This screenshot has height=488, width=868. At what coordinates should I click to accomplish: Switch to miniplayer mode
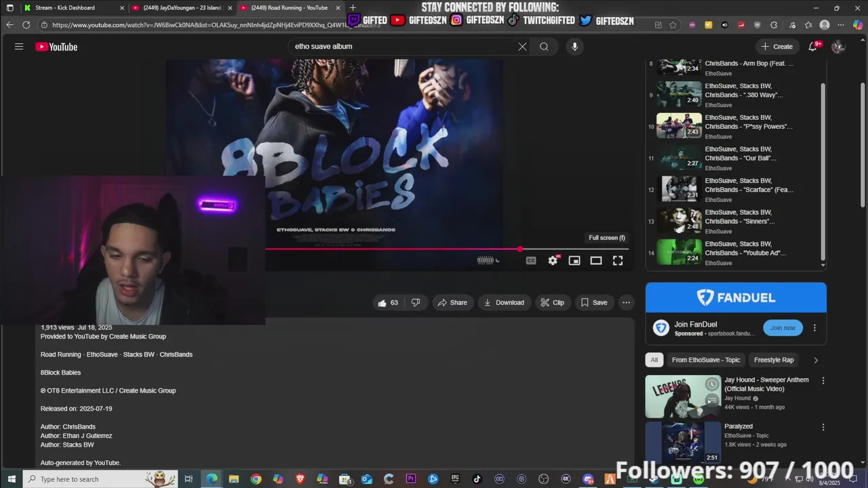click(574, 260)
